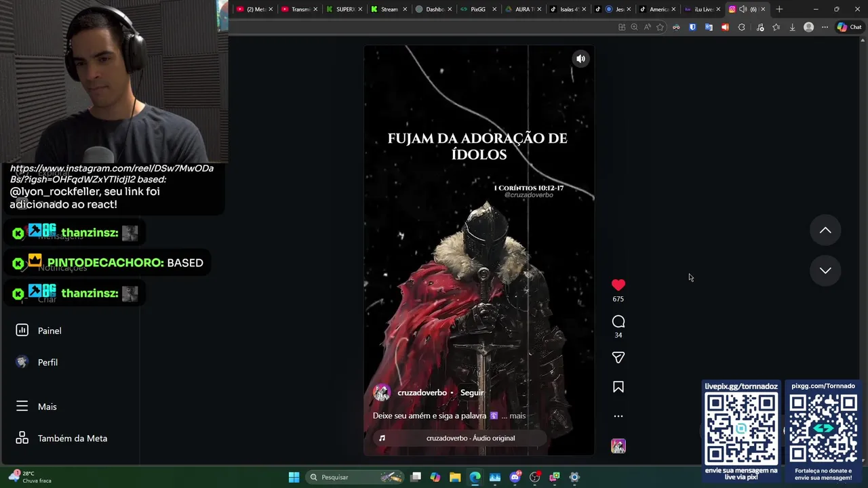Open File Explorer from taskbar
868x488 pixels.
tap(455, 477)
